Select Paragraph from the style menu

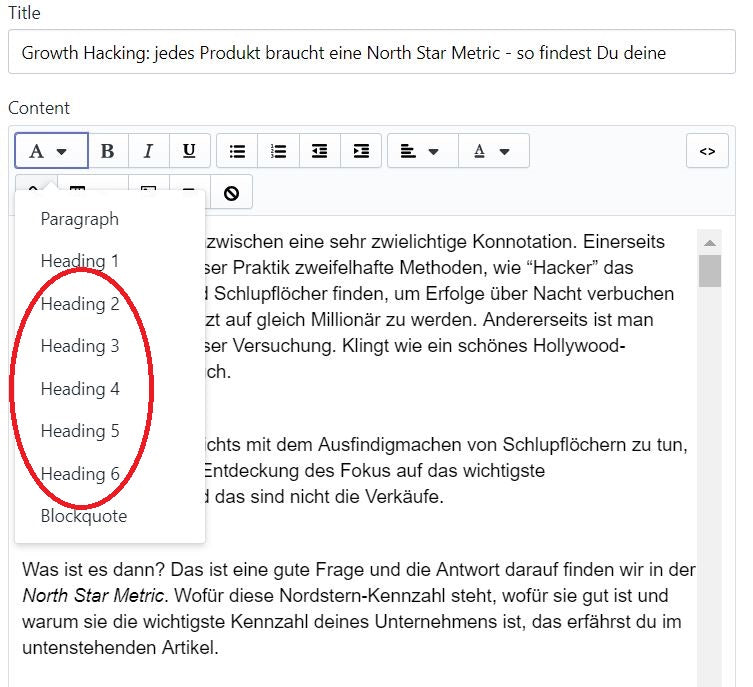pyautogui.click(x=80, y=219)
